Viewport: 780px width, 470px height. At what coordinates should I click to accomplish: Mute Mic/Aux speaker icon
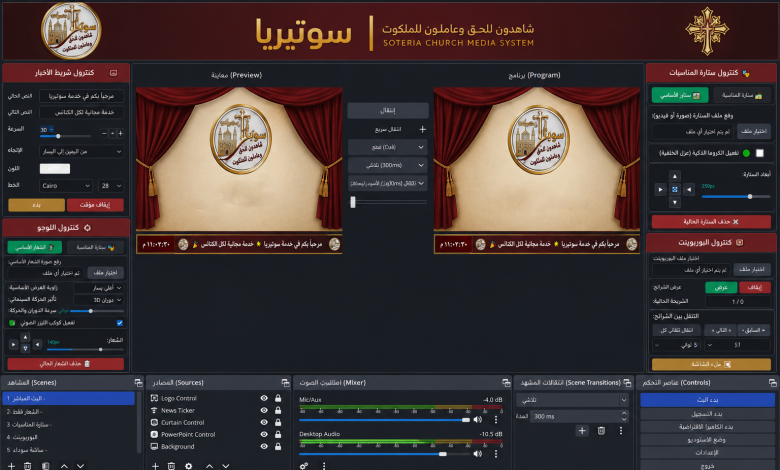pos(478,420)
